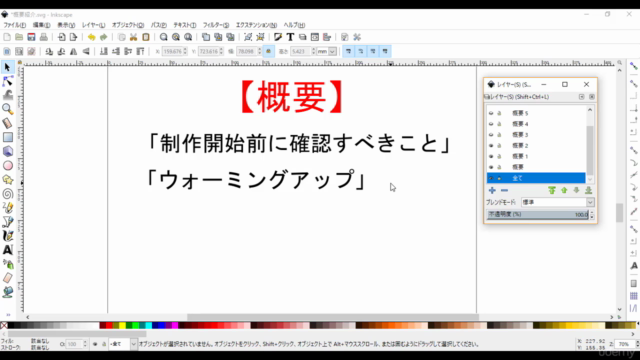Toggle visibility eye of layer 概要 4

pyautogui.click(x=491, y=124)
